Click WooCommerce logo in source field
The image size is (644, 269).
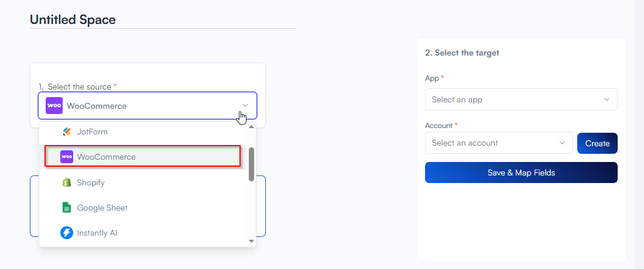(54, 106)
